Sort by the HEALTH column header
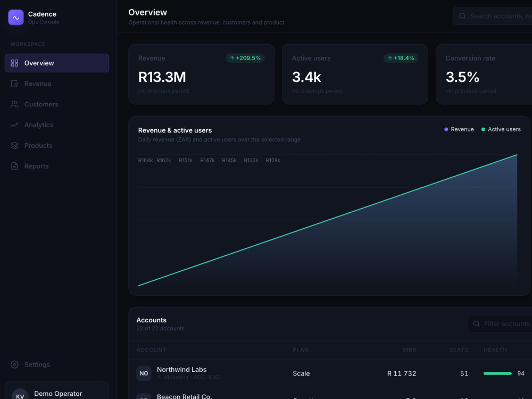 495,350
